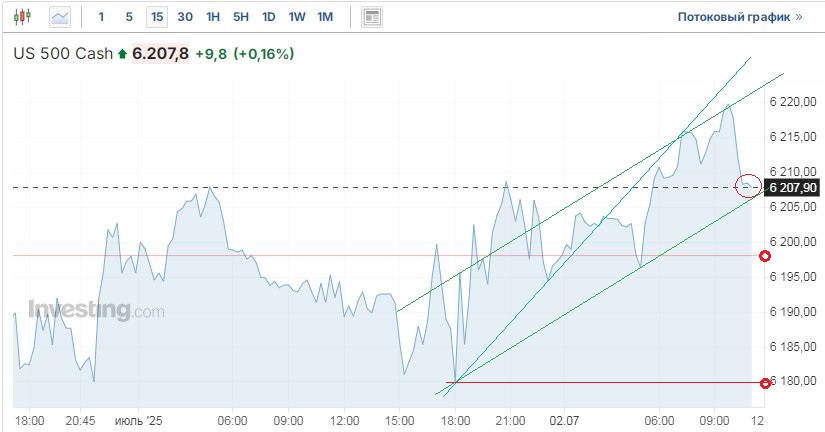Click red marker on 6 180 line
Image resolution: width=825 pixels, height=432 pixels.
pos(765,382)
